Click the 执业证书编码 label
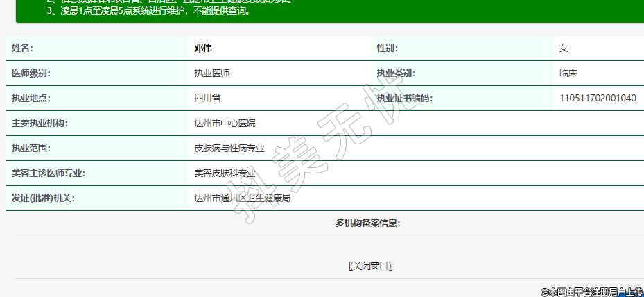This screenshot has height=297, width=644. click(x=404, y=98)
